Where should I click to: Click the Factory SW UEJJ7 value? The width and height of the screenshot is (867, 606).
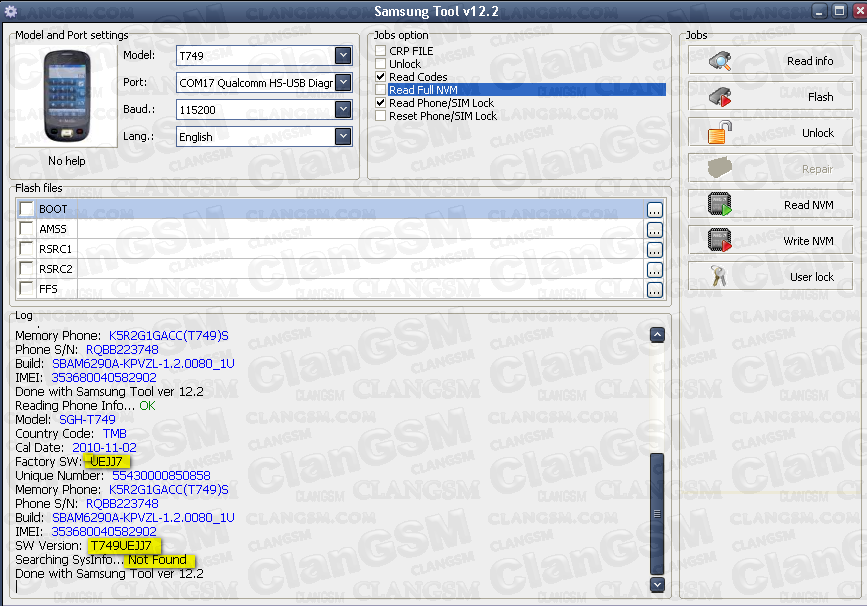[106, 462]
